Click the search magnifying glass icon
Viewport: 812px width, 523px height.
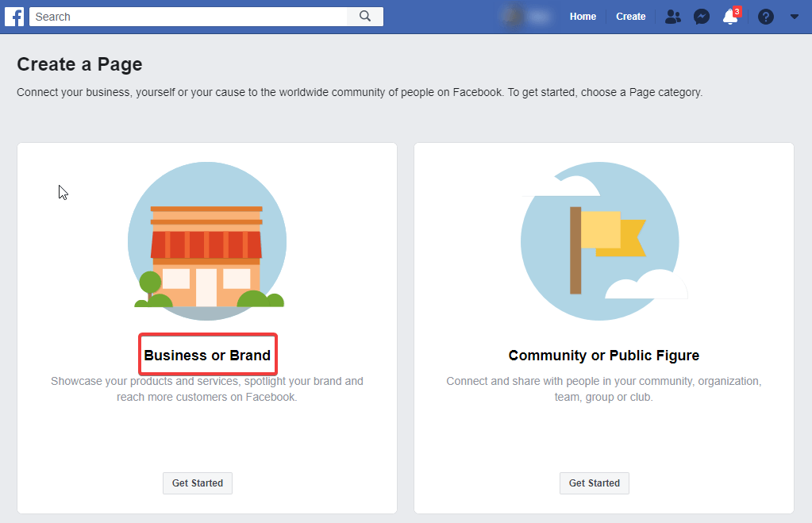(x=365, y=16)
